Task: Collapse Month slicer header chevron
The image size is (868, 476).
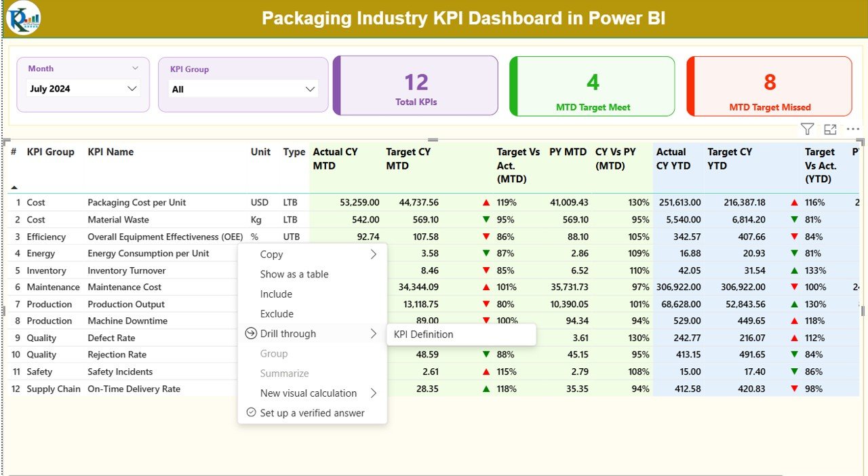Action: 135,68
